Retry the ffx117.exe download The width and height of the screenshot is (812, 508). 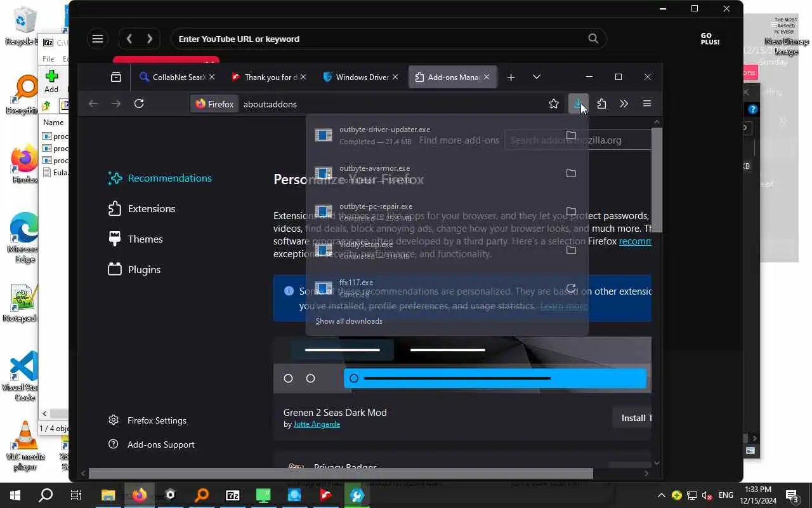[x=571, y=288]
